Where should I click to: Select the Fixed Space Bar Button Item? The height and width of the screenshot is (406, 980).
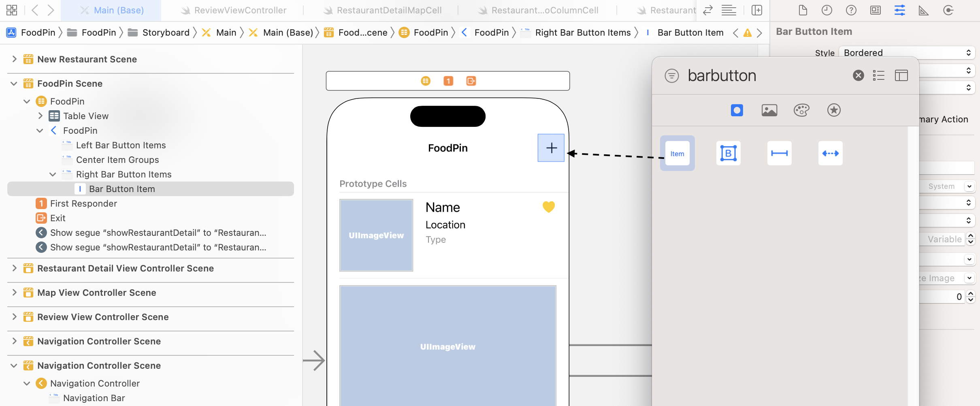[x=780, y=153]
